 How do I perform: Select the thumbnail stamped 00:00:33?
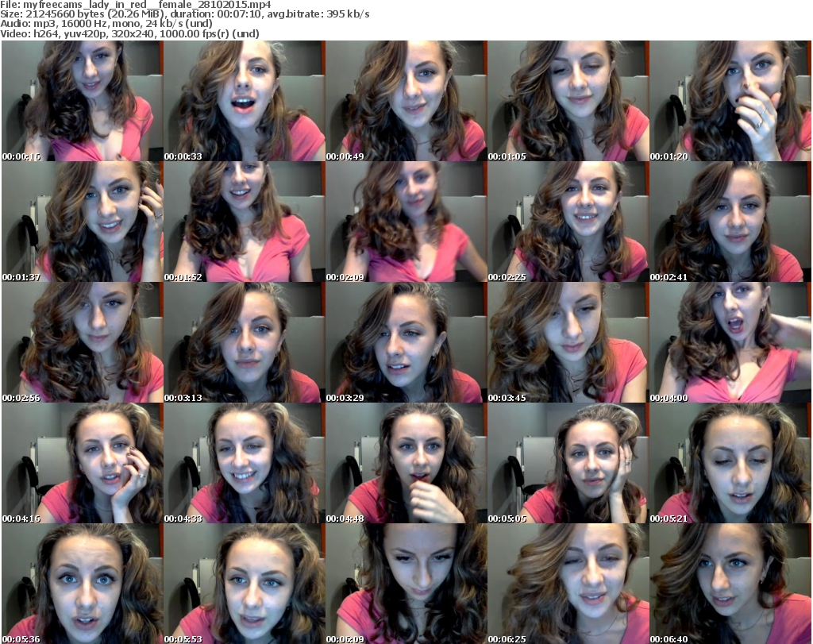pos(245,101)
